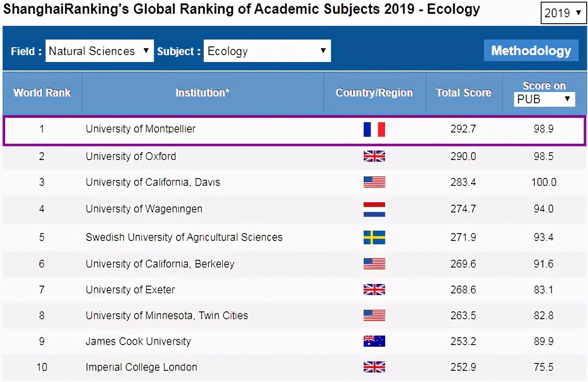Click the Swedish flag icon
This screenshot has width=588, height=382.
click(x=374, y=237)
